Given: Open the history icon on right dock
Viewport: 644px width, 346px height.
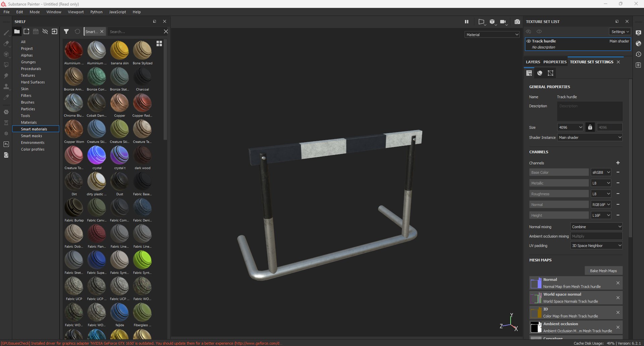Looking at the screenshot, I should [x=638, y=54].
